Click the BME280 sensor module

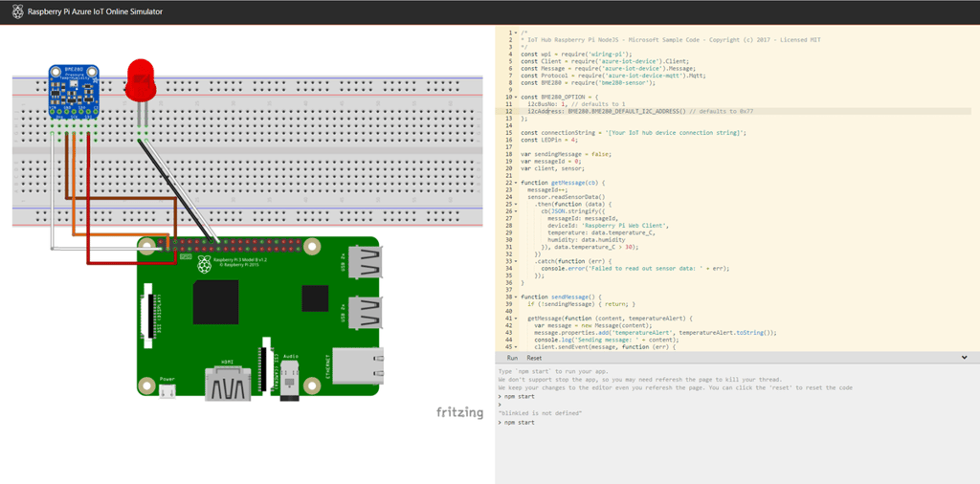(74, 92)
